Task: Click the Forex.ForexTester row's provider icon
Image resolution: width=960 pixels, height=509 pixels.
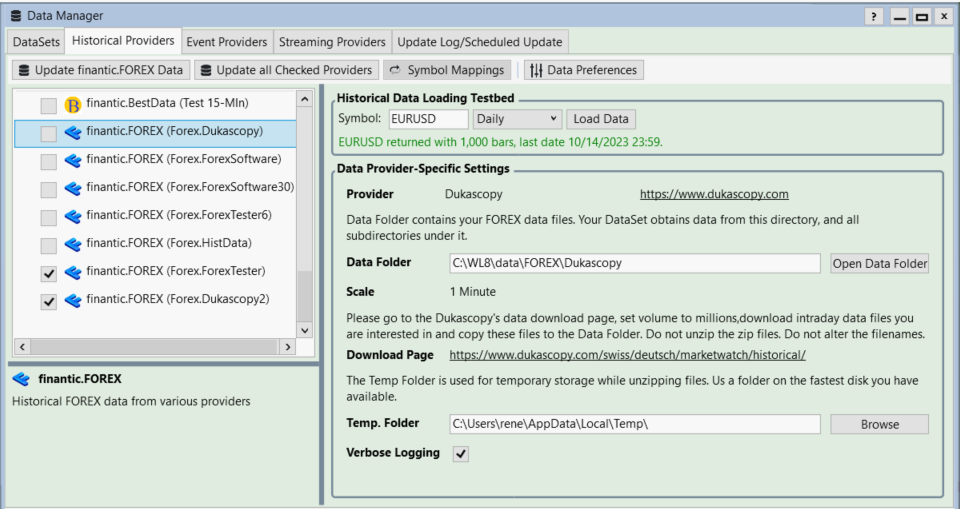Action: (72, 272)
